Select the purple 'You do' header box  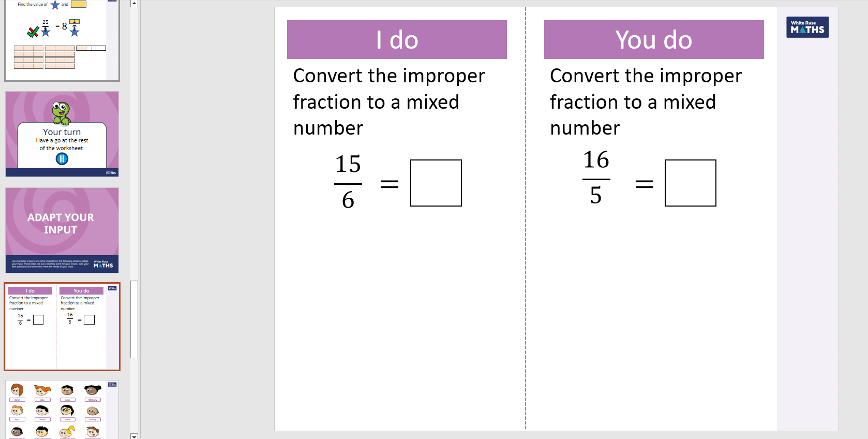point(653,39)
